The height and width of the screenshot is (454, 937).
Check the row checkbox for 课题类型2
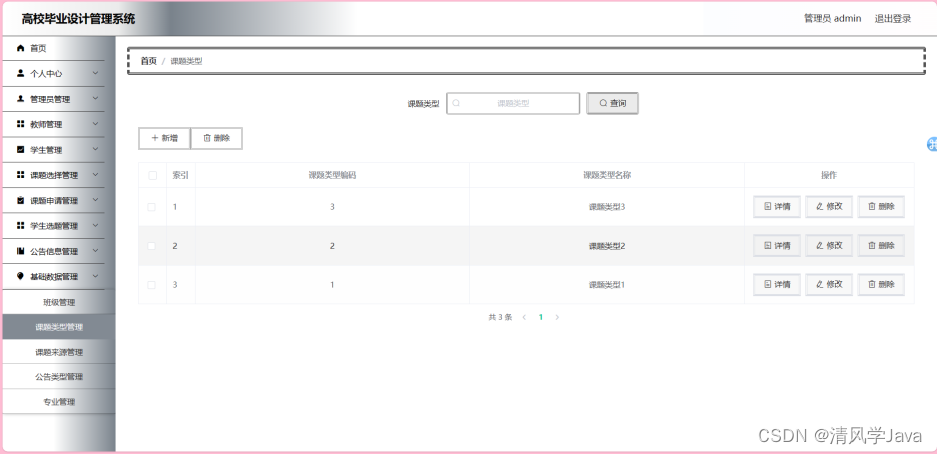(x=152, y=246)
